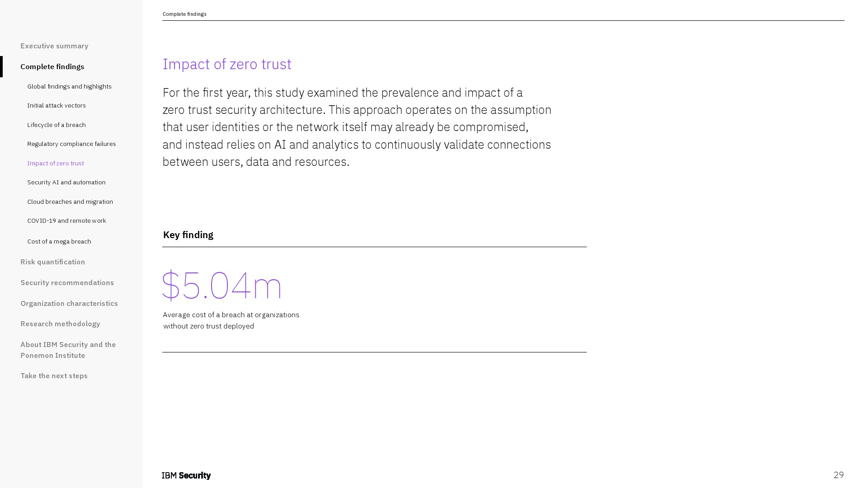Open Regulatory compliance failures page
Image resolution: width=868 pixels, height=488 pixels.
[71, 144]
